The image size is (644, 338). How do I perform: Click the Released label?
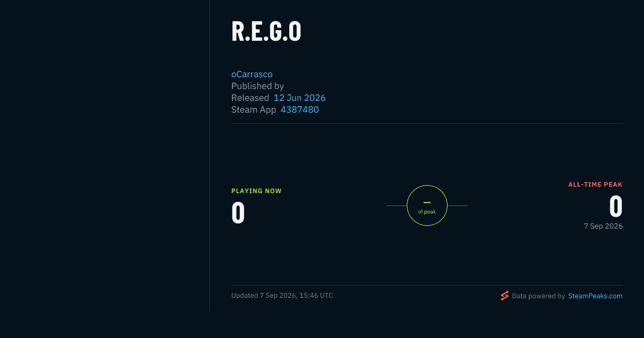[x=250, y=98]
